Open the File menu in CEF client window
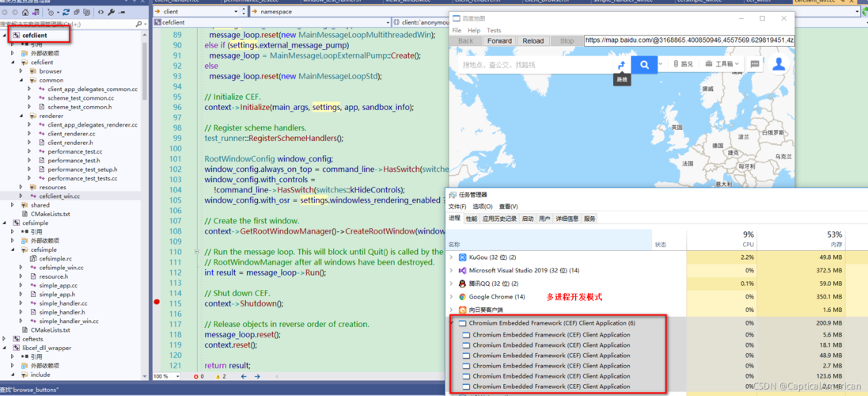This screenshot has height=396, width=868. [457, 30]
